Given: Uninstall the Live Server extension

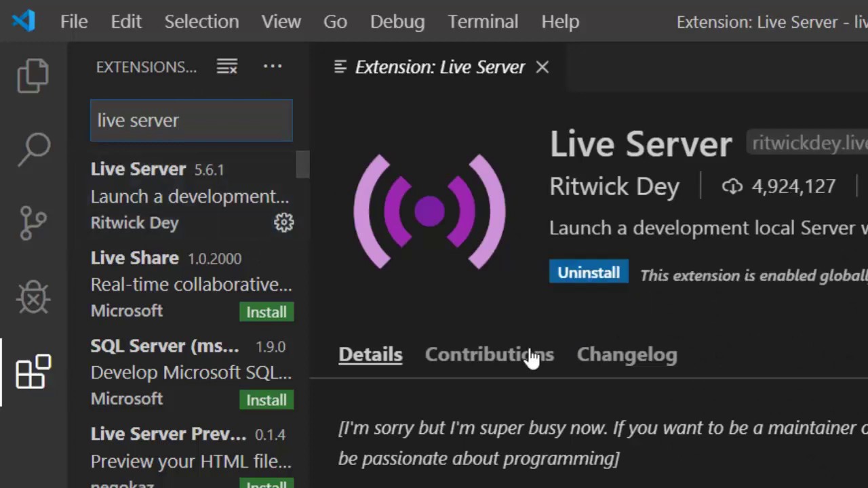Looking at the screenshot, I should tap(589, 272).
